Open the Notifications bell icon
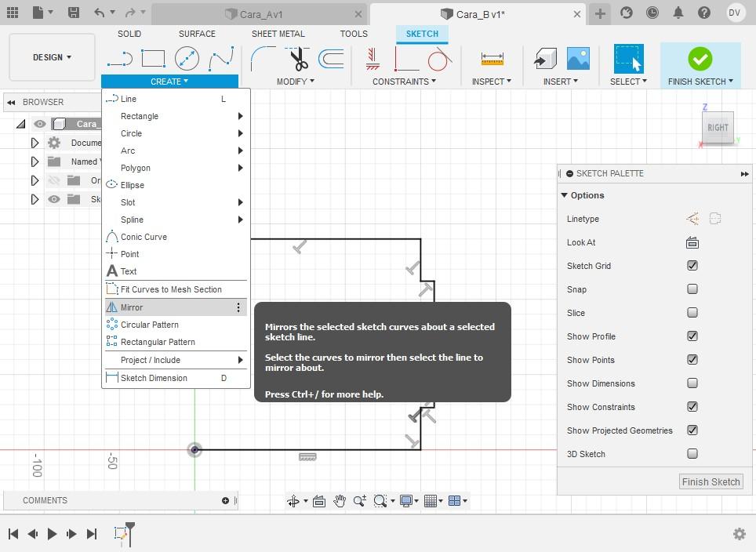The width and height of the screenshot is (756, 552). click(x=678, y=13)
